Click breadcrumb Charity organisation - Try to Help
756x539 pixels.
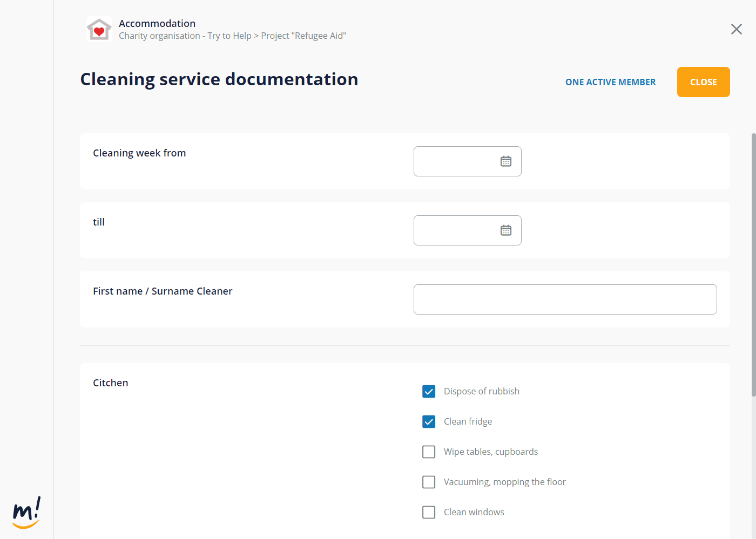coord(185,36)
